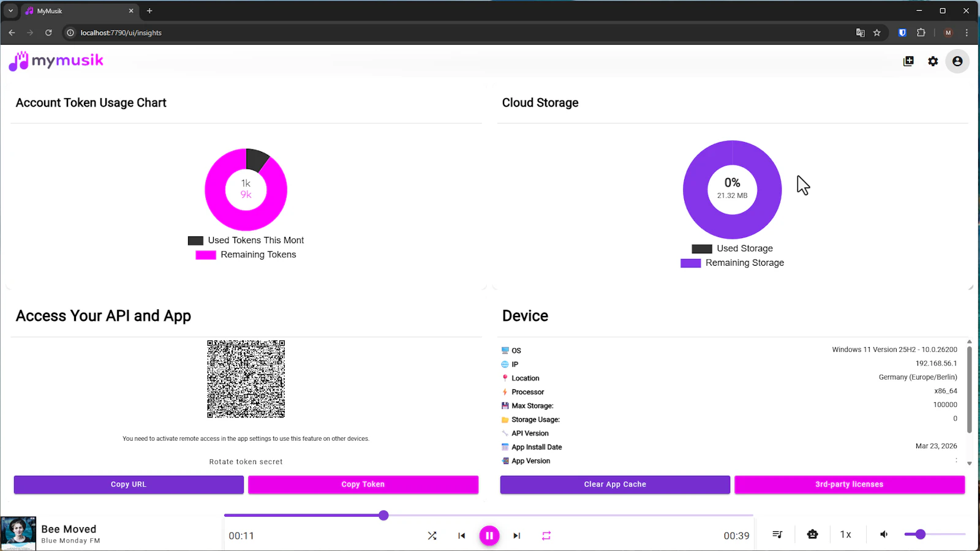Go back in browser history
This screenshot has height=551, width=980.
(x=12, y=33)
